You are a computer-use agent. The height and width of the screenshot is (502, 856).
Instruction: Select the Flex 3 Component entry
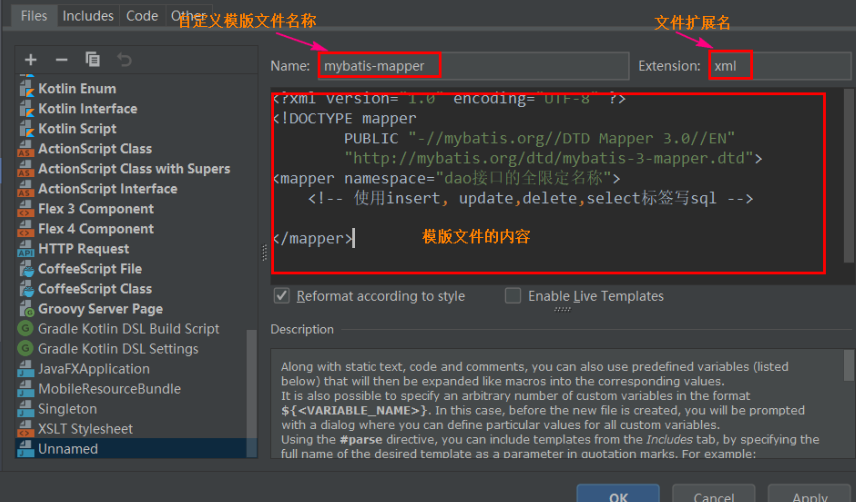[96, 209]
